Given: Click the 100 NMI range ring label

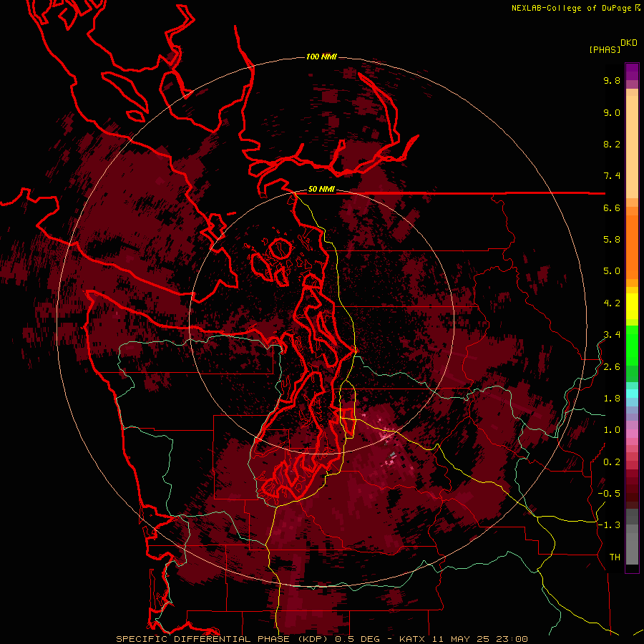Looking at the screenshot, I should click(321, 57).
